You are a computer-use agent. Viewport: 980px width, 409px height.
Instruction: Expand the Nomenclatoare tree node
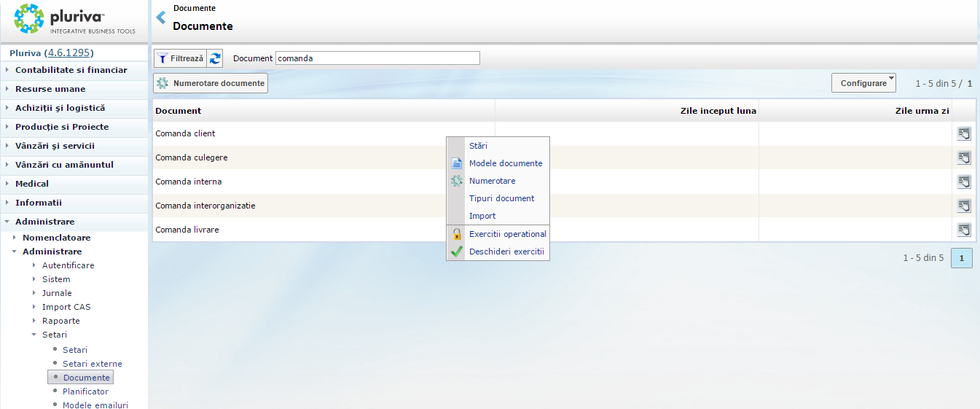click(15, 238)
